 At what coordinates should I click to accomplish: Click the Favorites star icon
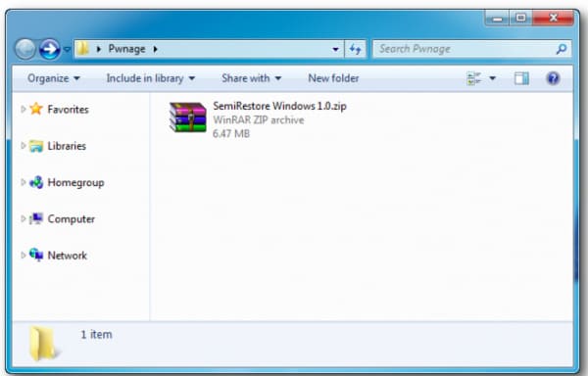click(36, 109)
